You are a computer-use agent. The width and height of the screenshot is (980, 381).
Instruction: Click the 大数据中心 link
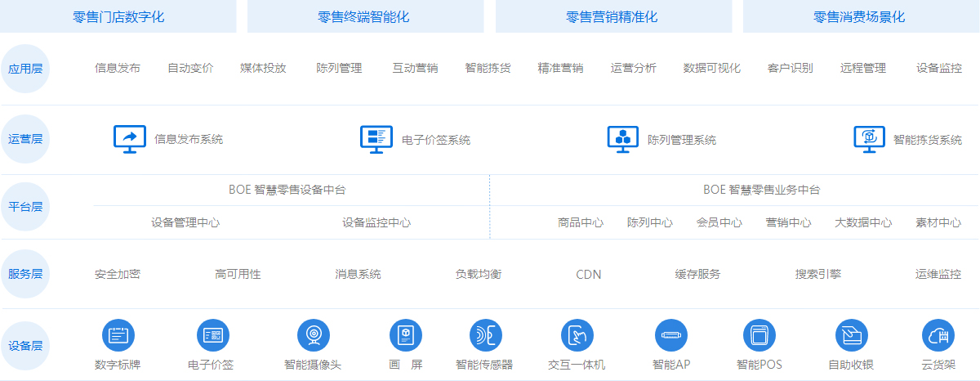[x=863, y=222]
